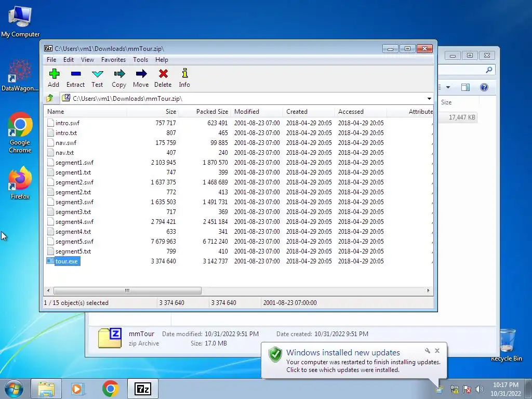Open the Tools menu
The height and width of the screenshot is (399, 532).
click(140, 59)
